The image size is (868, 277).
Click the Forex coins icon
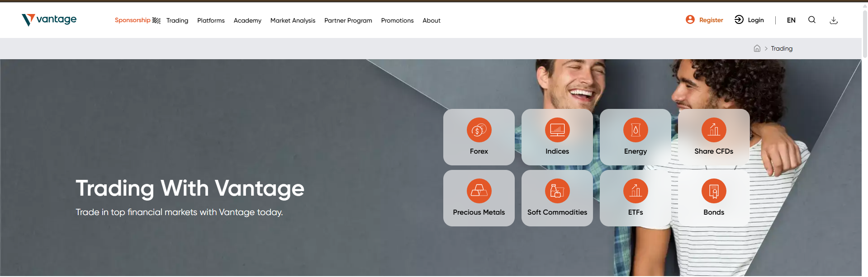pos(479,130)
